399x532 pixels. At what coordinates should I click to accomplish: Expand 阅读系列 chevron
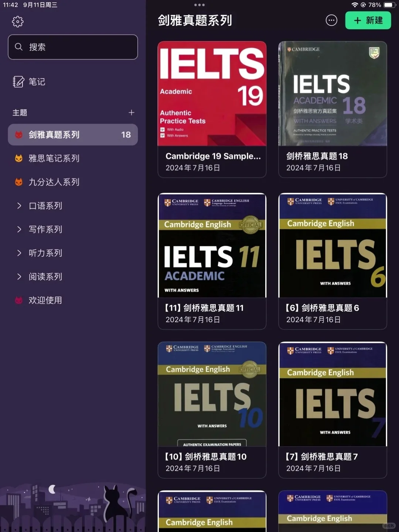(19, 277)
